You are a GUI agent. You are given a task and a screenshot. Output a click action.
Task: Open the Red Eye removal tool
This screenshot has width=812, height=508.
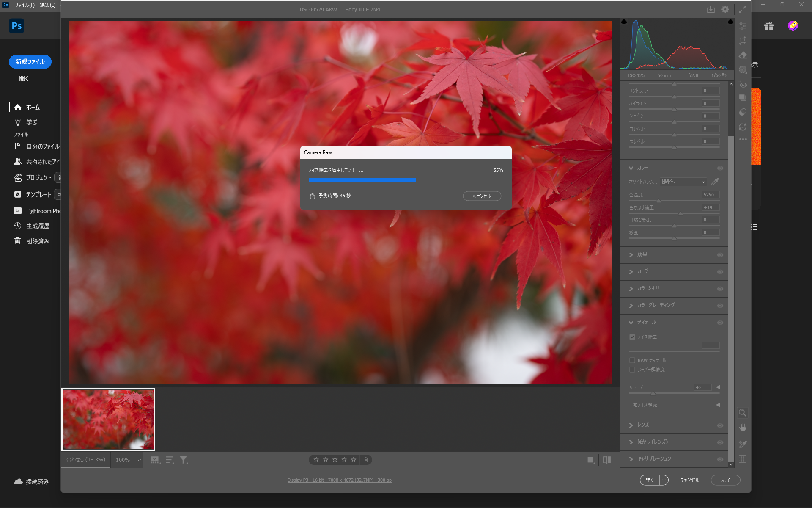tap(743, 84)
